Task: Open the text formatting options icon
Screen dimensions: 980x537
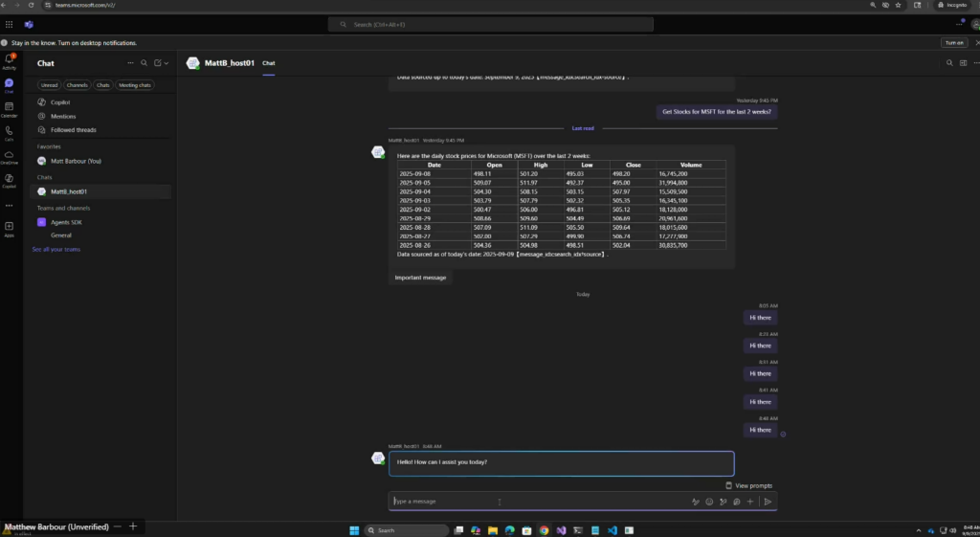Action: pyautogui.click(x=695, y=502)
